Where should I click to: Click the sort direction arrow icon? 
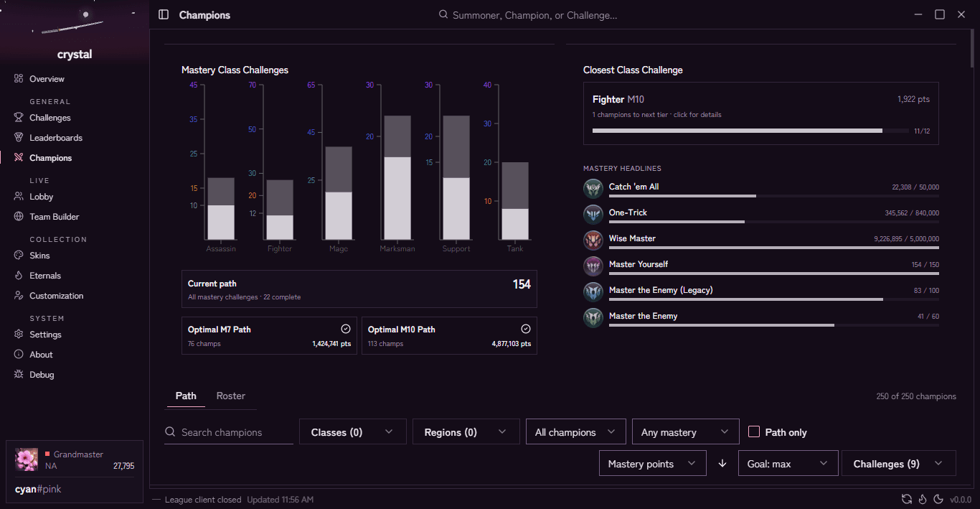tap(722, 464)
